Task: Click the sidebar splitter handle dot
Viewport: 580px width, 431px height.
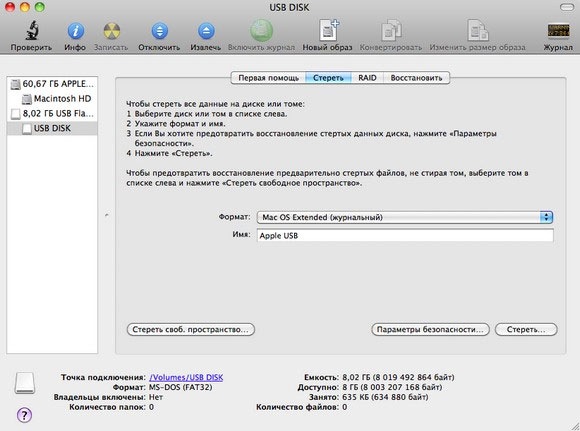Action: click(x=107, y=215)
